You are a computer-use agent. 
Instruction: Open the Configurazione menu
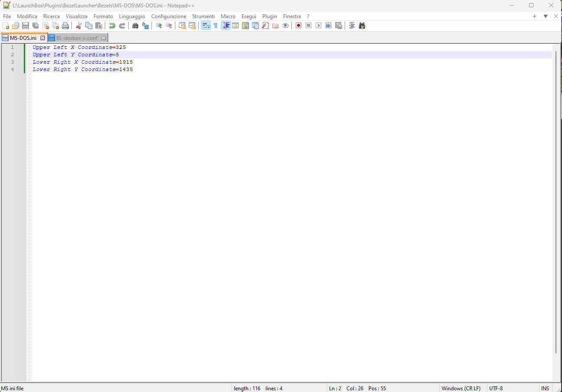pyautogui.click(x=168, y=16)
